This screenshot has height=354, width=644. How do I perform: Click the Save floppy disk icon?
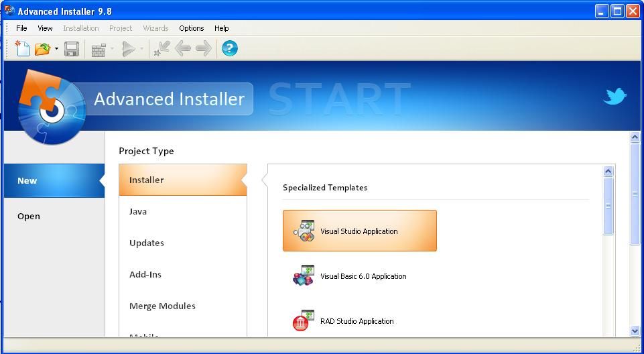72,49
